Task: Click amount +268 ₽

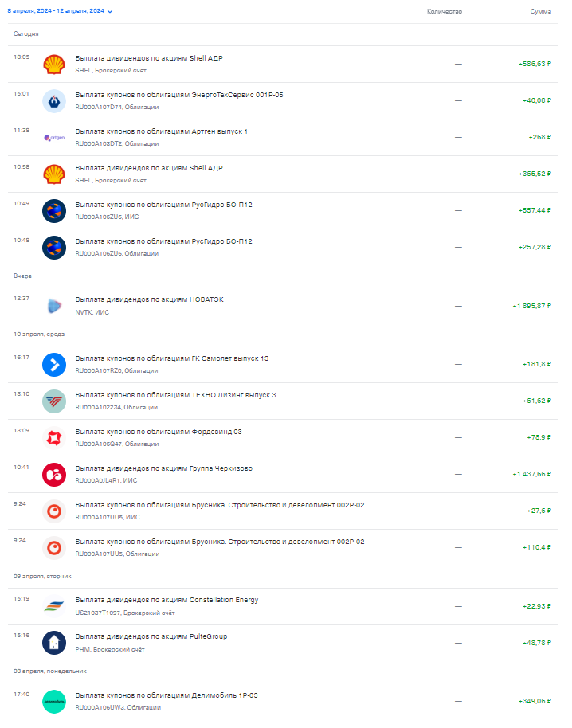Action: (539, 137)
